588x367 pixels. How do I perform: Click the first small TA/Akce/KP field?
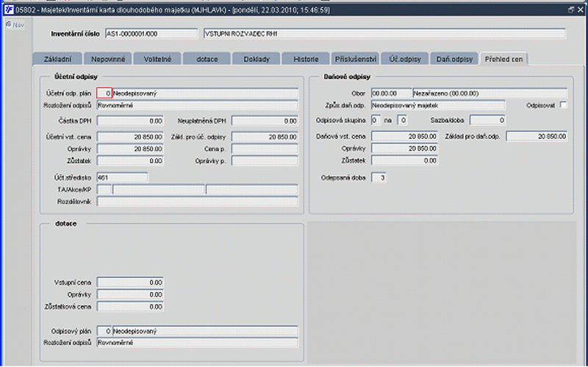pos(104,190)
